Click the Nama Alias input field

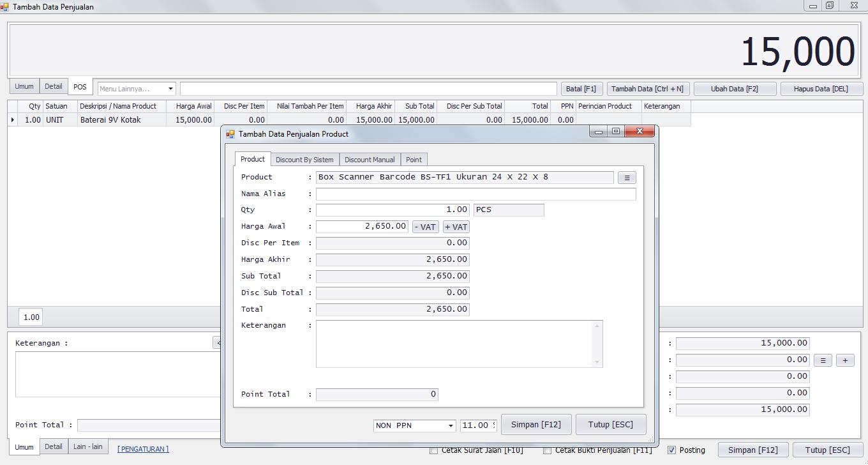(475, 194)
